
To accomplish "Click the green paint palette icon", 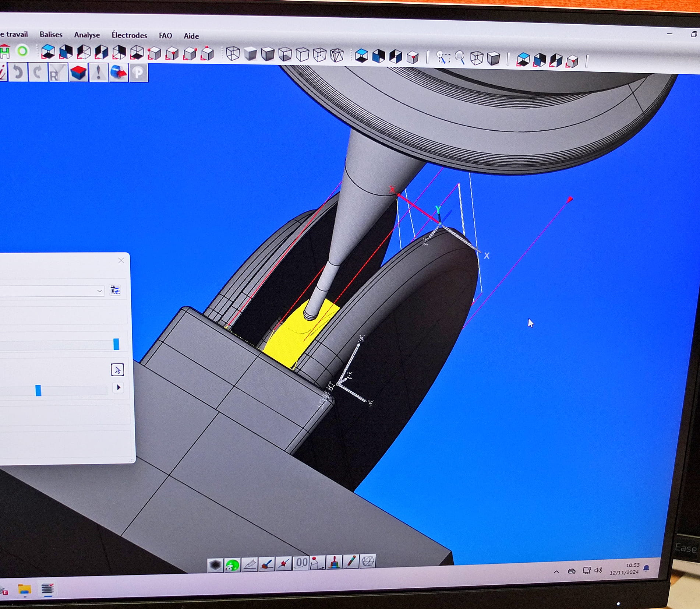I will (x=232, y=565).
